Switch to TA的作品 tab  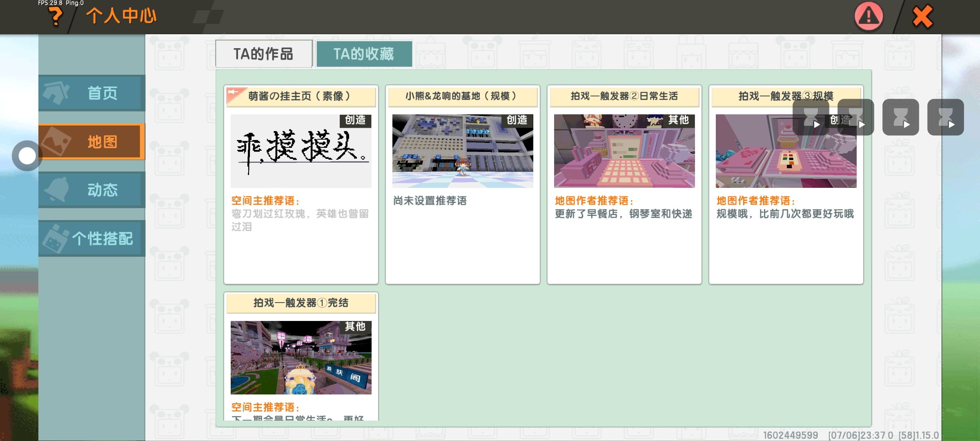pos(264,54)
